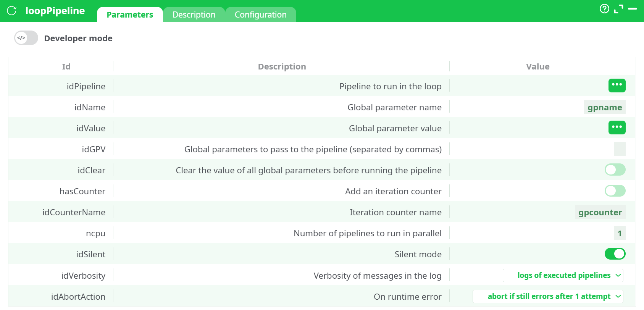Image resolution: width=644 pixels, height=310 pixels.
Task: Disable the Silent mode toggle
Action: 615,254
